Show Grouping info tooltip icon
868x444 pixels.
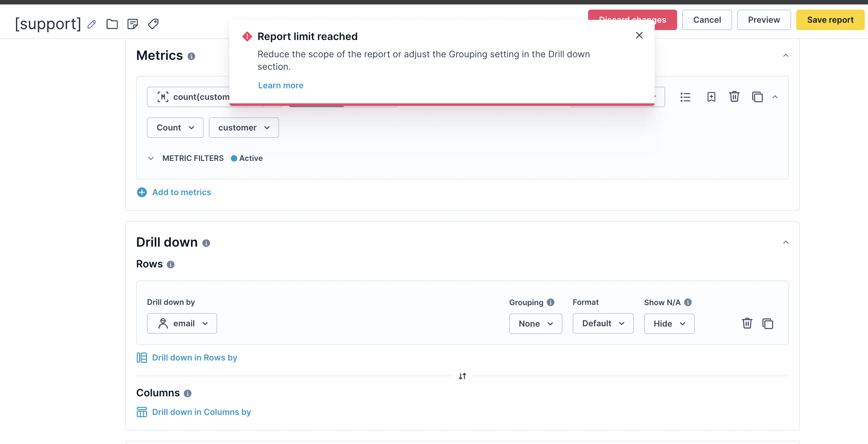(x=551, y=302)
